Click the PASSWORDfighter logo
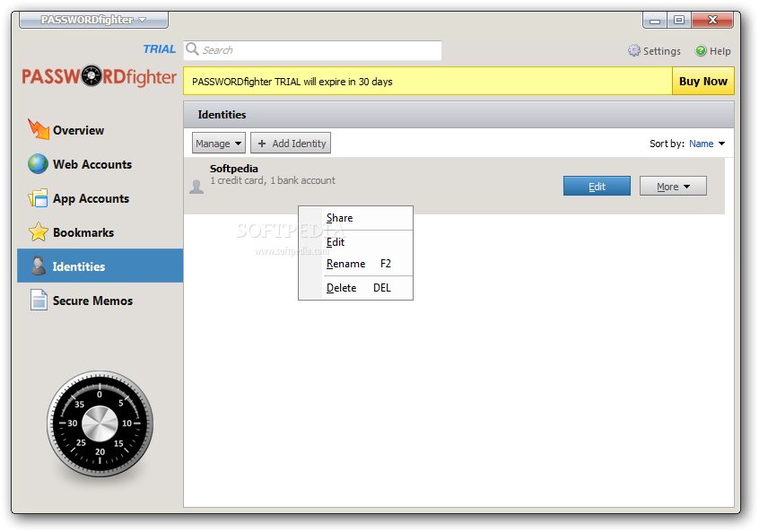The height and width of the screenshot is (532, 759). pos(100,76)
